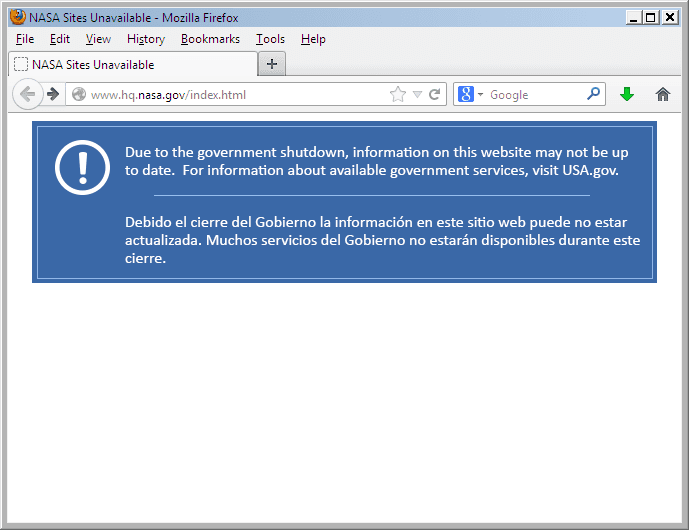The height and width of the screenshot is (530, 689).
Task: Go to the home page icon
Action: tap(663, 94)
